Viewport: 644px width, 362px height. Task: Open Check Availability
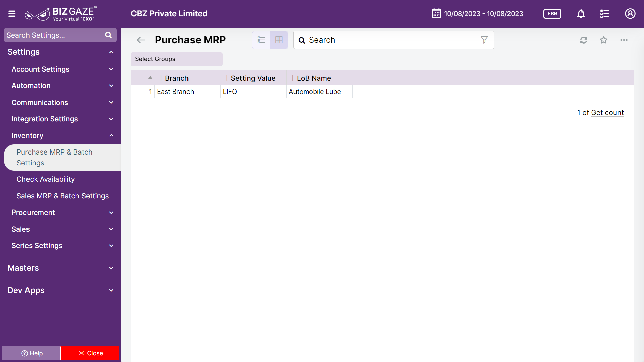[46, 179]
